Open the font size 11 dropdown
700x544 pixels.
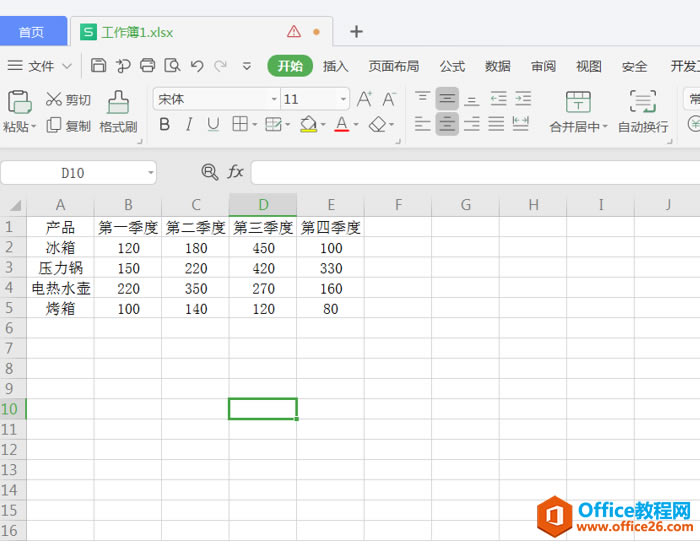point(343,99)
